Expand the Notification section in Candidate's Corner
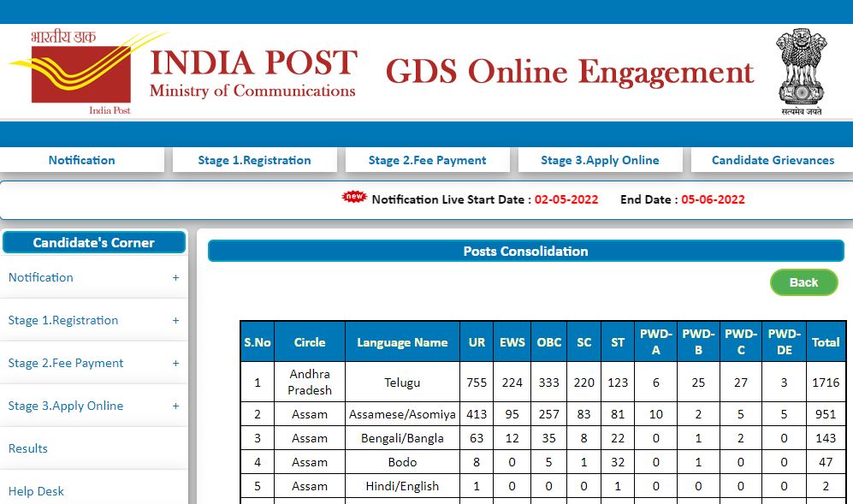The width and height of the screenshot is (853, 504). (93, 277)
